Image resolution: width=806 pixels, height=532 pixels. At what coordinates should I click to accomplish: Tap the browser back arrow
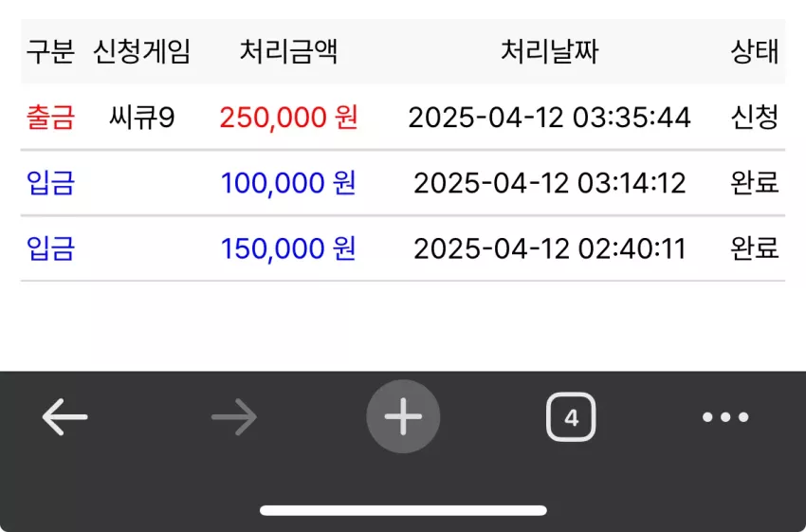tap(64, 416)
